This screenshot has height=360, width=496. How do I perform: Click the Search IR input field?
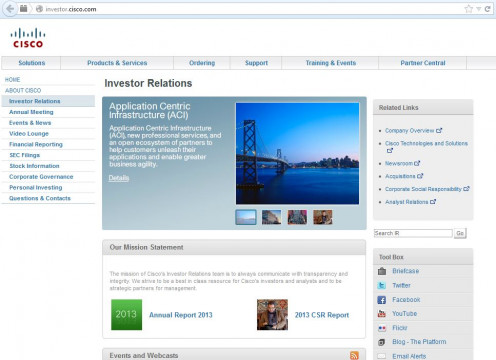coord(413,233)
